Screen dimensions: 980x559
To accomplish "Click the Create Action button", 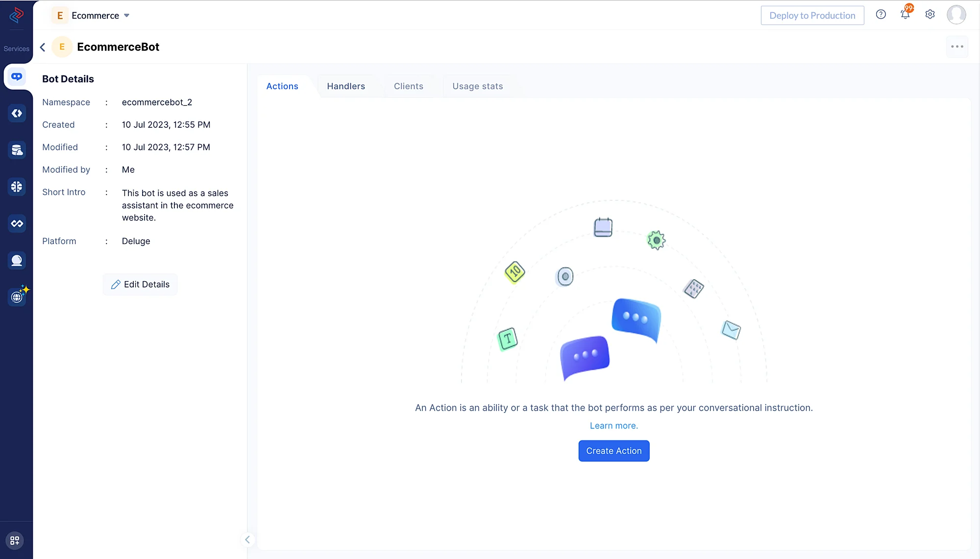I will (x=613, y=451).
